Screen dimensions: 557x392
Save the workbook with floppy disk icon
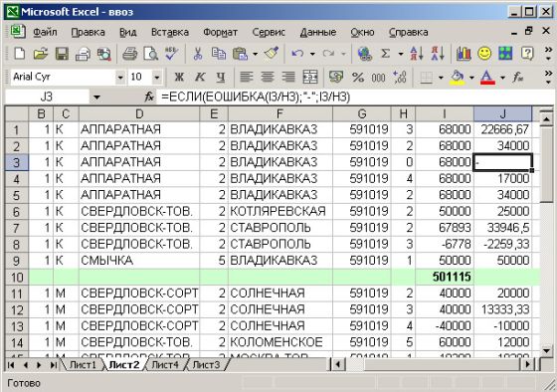click(62, 54)
